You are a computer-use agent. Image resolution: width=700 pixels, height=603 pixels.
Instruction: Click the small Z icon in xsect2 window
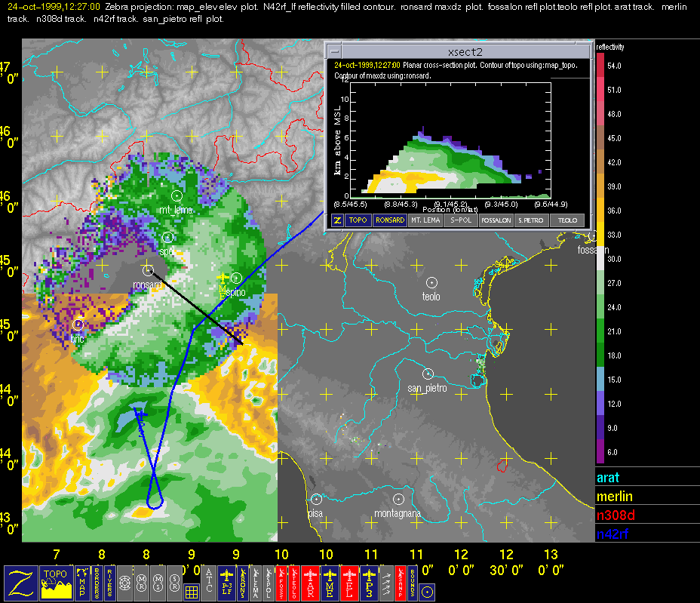coord(338,220)
